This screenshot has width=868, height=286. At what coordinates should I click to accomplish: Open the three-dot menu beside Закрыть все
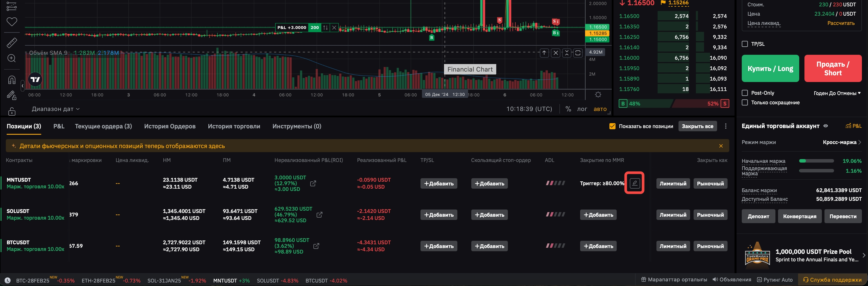pos(726,126)
